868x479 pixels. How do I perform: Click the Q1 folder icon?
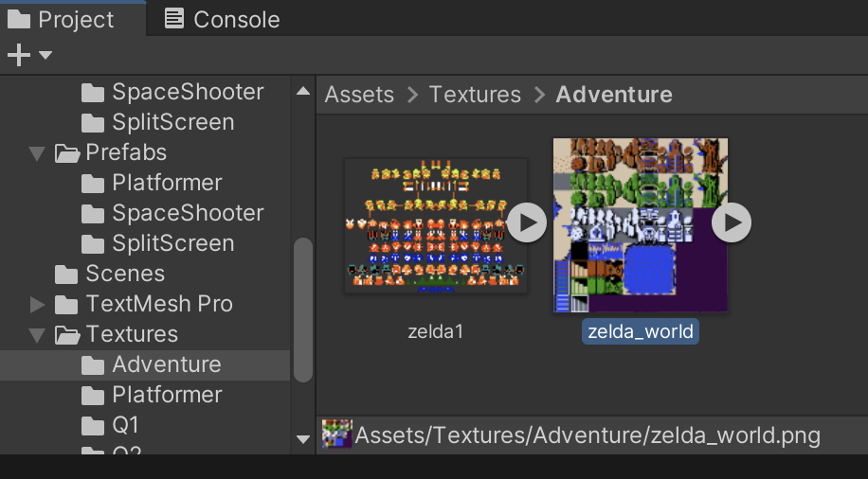93,425
